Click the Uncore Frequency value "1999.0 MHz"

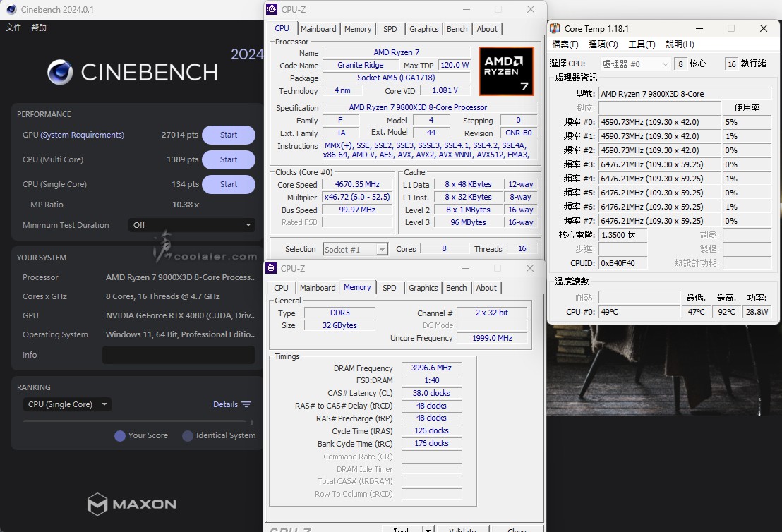[x=492, y=338]
